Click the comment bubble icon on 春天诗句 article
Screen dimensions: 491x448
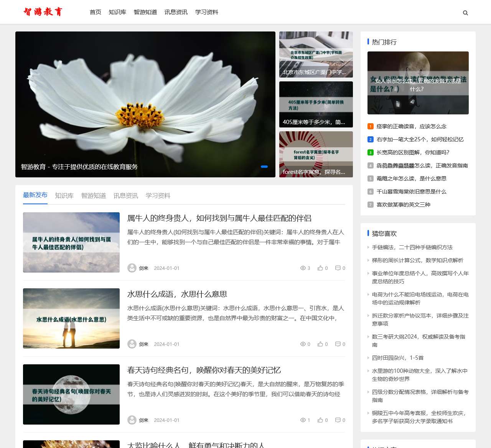click(x=338, y=420)
